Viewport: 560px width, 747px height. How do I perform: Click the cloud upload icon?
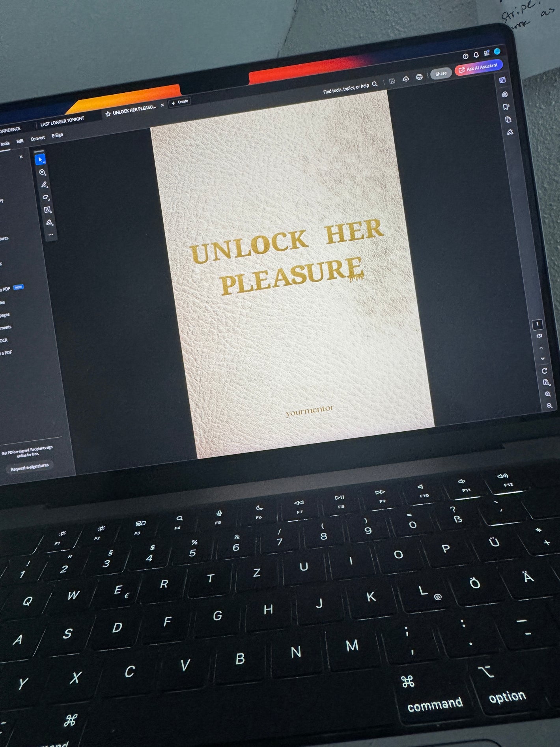(x=405, y=79)
